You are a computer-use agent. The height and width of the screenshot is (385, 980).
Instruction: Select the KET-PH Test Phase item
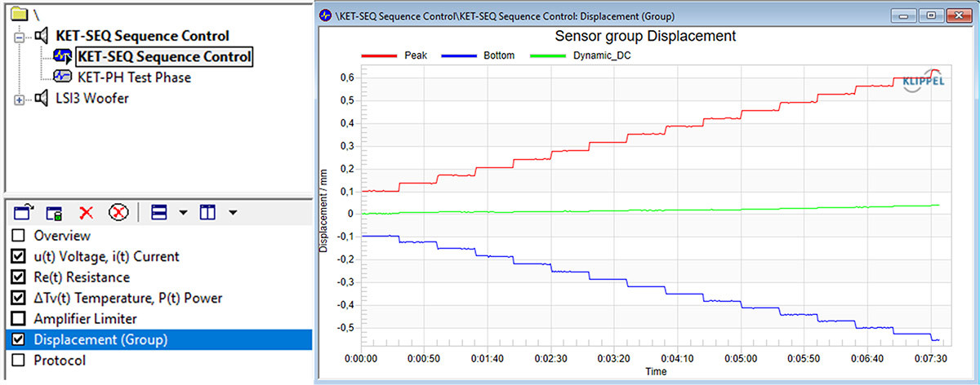tap(134, 77)
